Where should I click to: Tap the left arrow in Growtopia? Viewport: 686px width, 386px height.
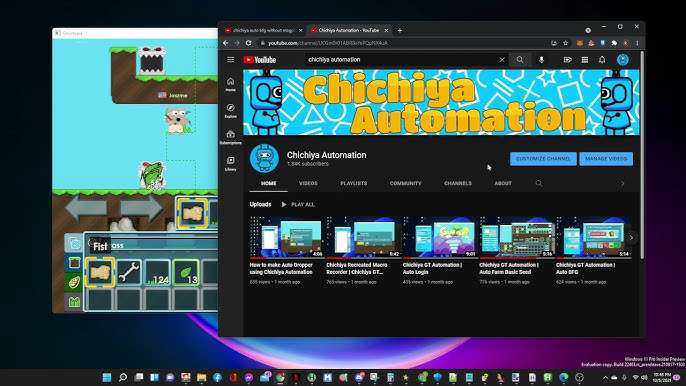tap(86, 207)
